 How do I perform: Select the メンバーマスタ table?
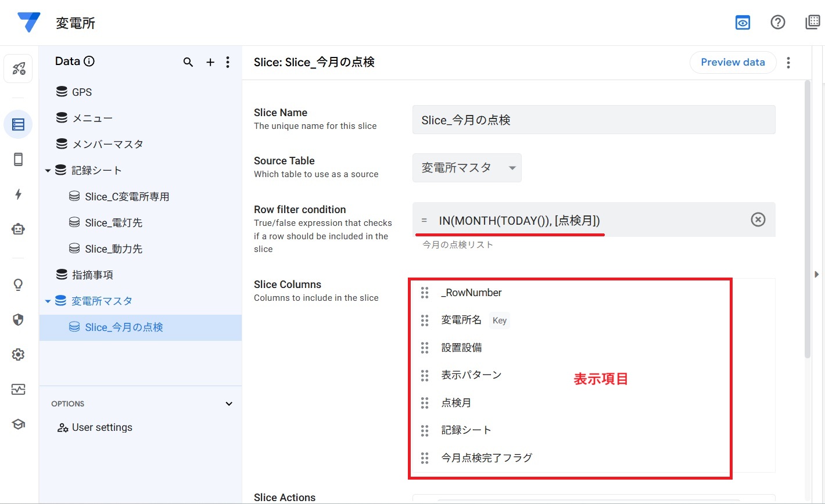107,144
